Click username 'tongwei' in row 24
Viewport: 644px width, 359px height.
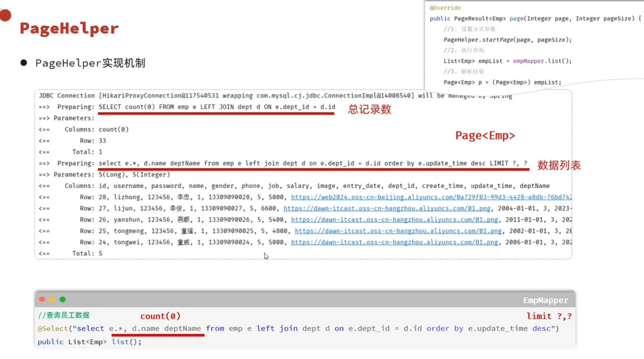pos(127,242)
